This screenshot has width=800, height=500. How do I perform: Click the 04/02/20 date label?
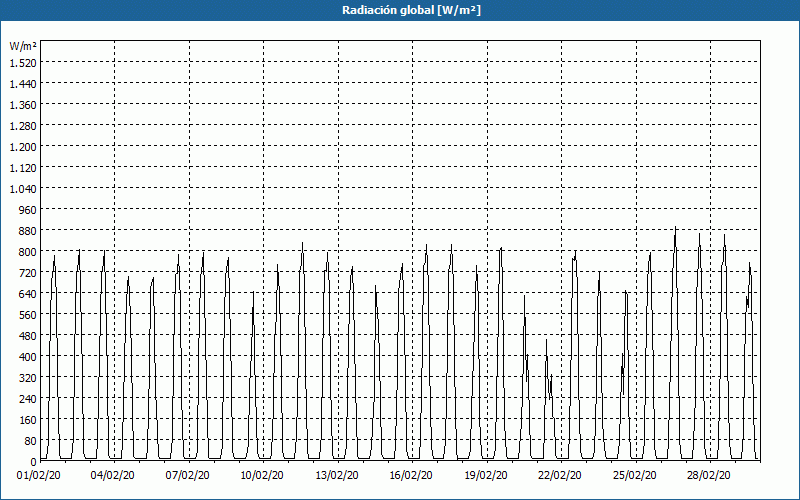[x=113, y=476]
